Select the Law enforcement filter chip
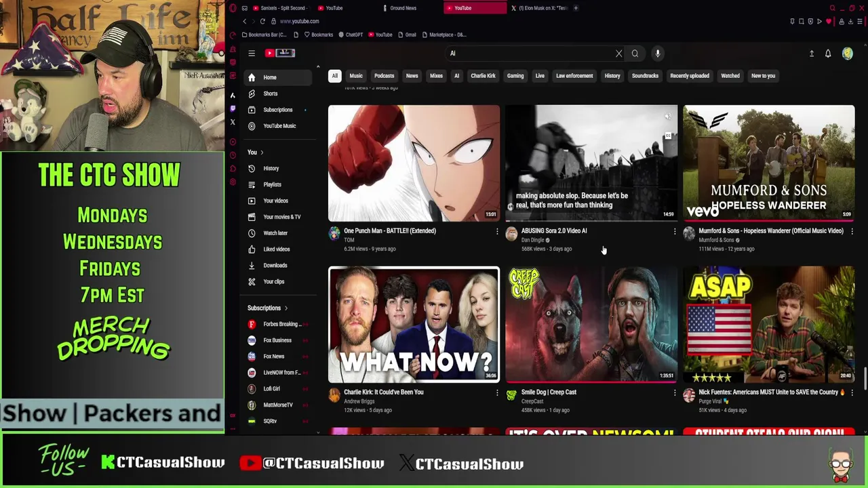Image resolution: width=868 pixels, height=488 pixels. 574,76
